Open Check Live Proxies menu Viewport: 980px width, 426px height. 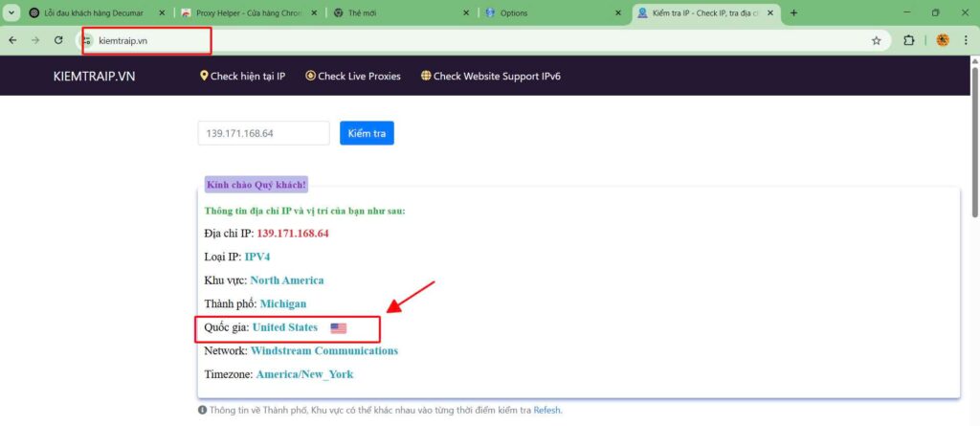353,76
